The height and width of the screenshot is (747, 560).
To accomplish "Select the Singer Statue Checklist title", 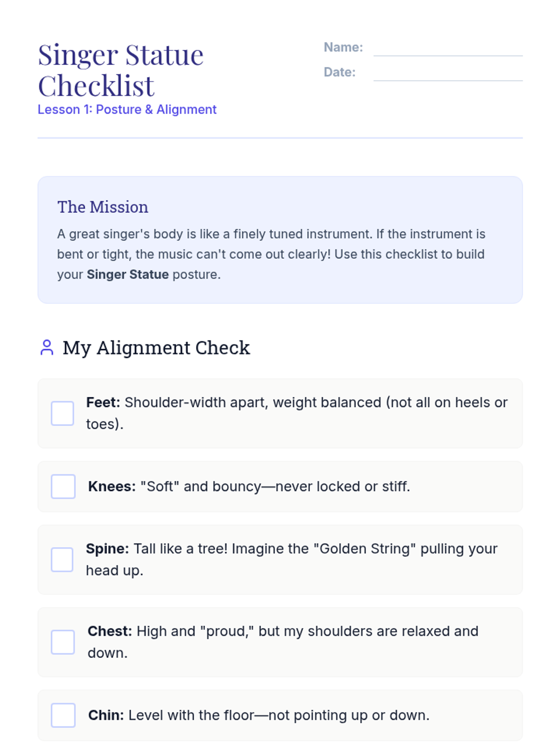I will coord(121,70).
